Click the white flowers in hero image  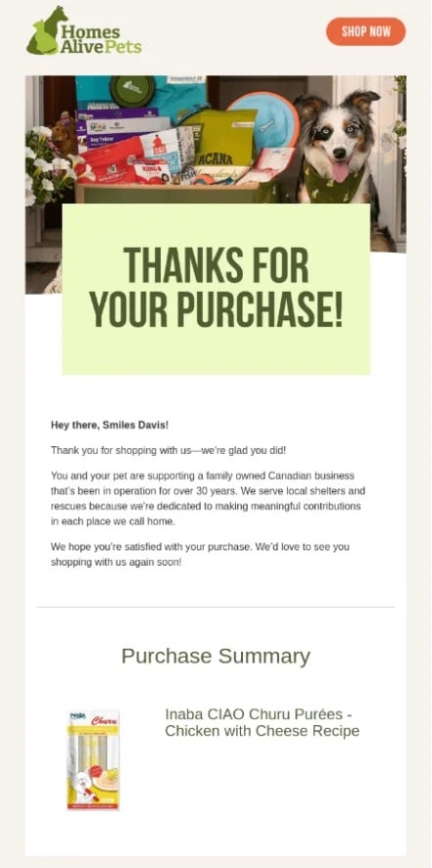[x=50, y=163]
